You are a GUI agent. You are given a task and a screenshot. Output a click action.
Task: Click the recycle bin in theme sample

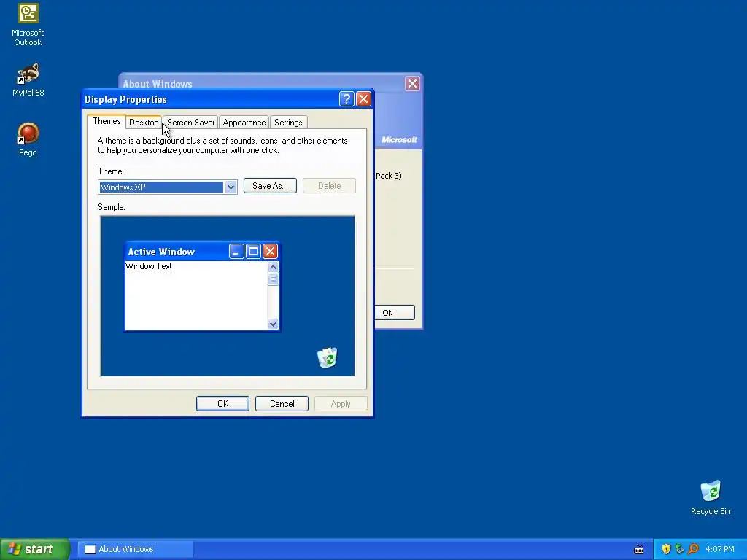click(328, 357)
